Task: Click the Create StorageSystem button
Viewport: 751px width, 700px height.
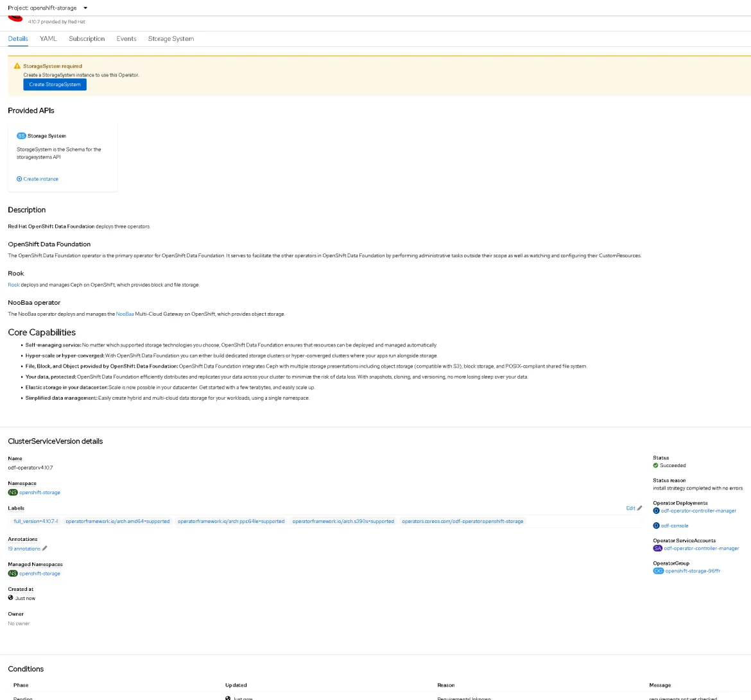Action: pos(55,84)
